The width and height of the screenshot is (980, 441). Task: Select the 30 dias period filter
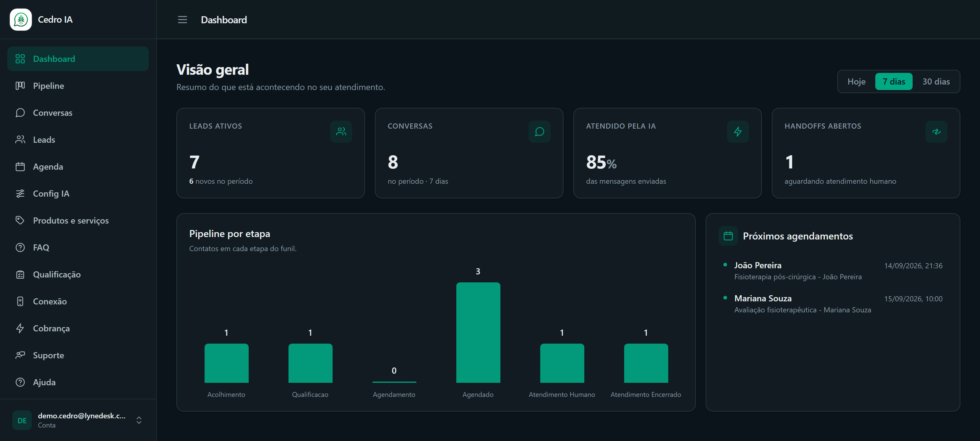(936, 81)
